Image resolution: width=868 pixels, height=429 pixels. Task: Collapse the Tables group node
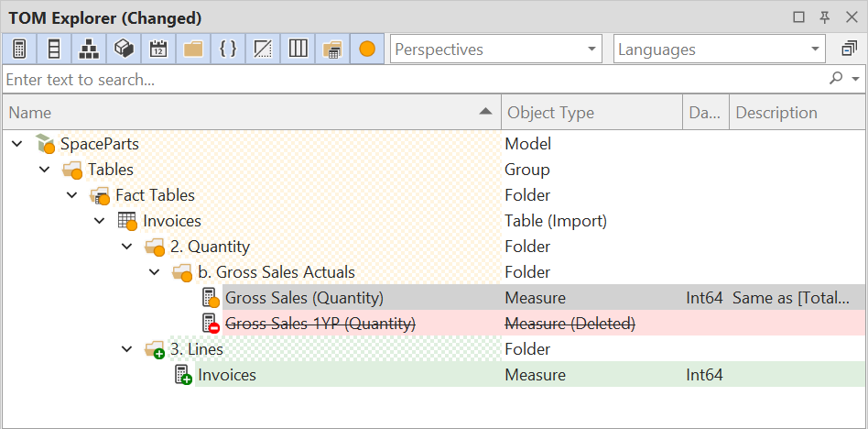(45, 170)
